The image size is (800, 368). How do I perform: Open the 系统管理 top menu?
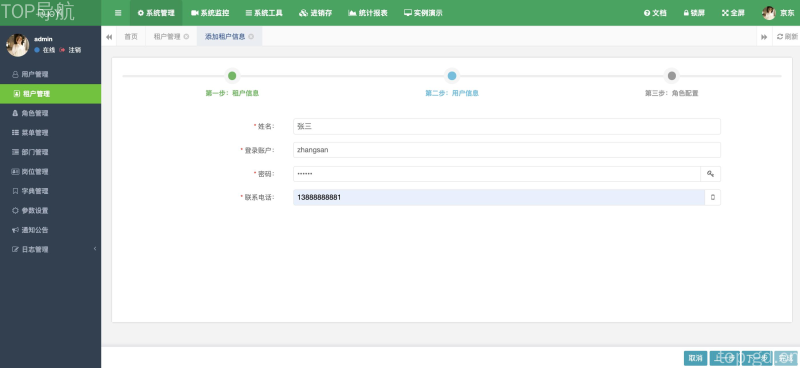(156, 13)
